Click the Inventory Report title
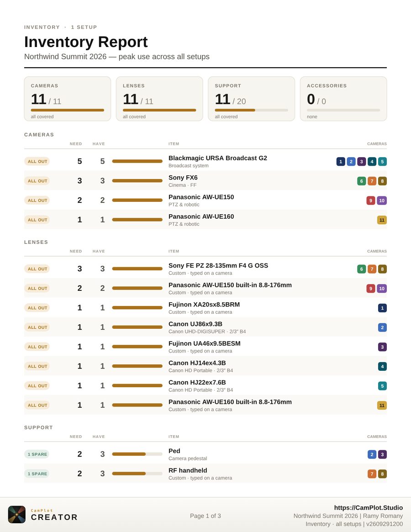Viewport: 411px width, 532px height. [86, 42]
